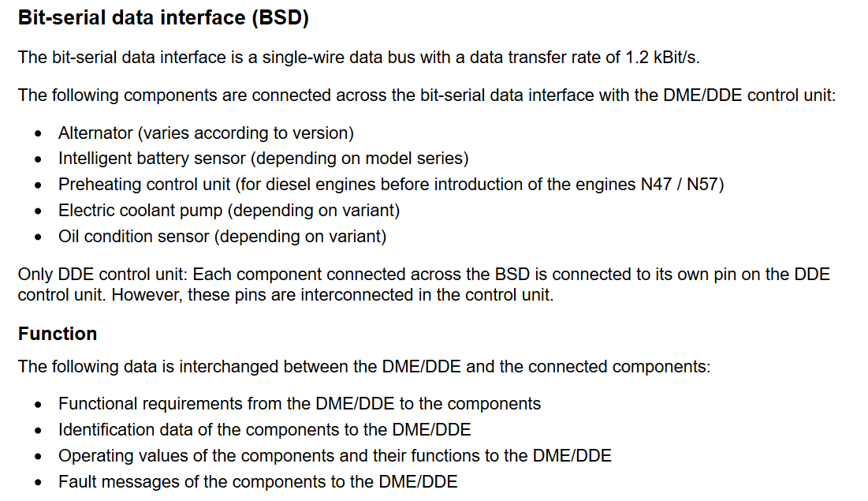Click the 'Function' subheading

click(58, 334)
